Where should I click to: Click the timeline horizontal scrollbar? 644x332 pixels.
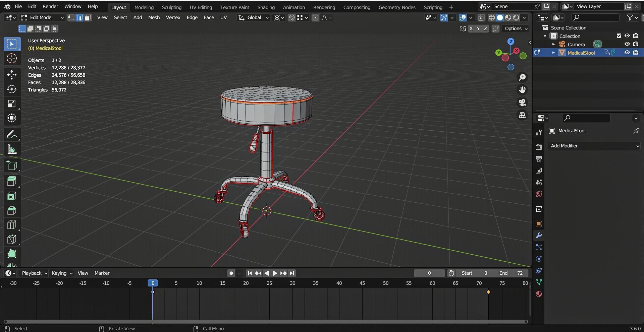(266, 322)
